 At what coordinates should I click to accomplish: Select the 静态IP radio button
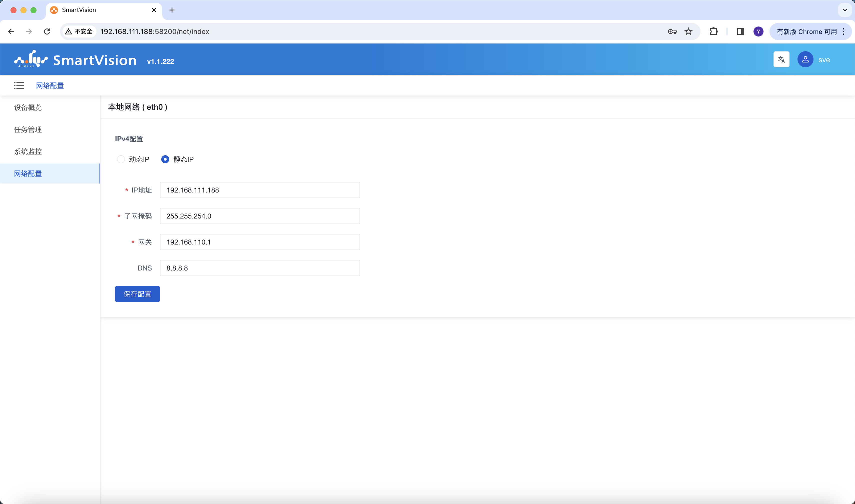pos(165,159)
